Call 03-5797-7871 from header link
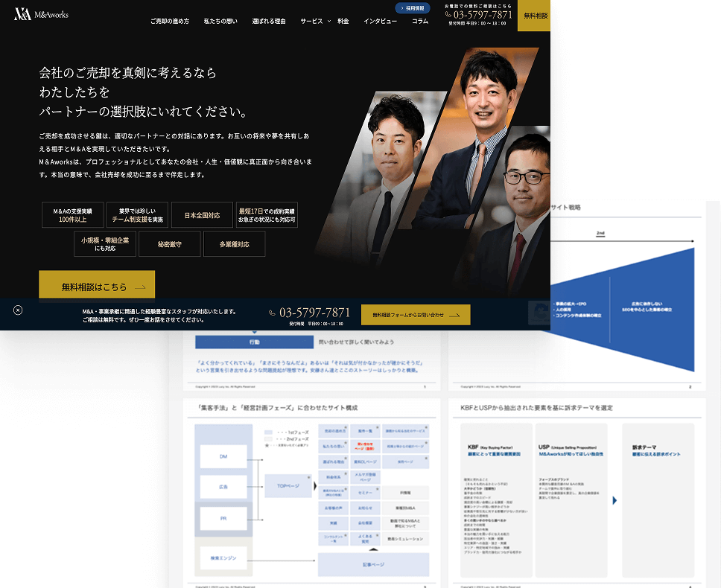The height and width of the screenshot is (588, 721). [483, 14]
